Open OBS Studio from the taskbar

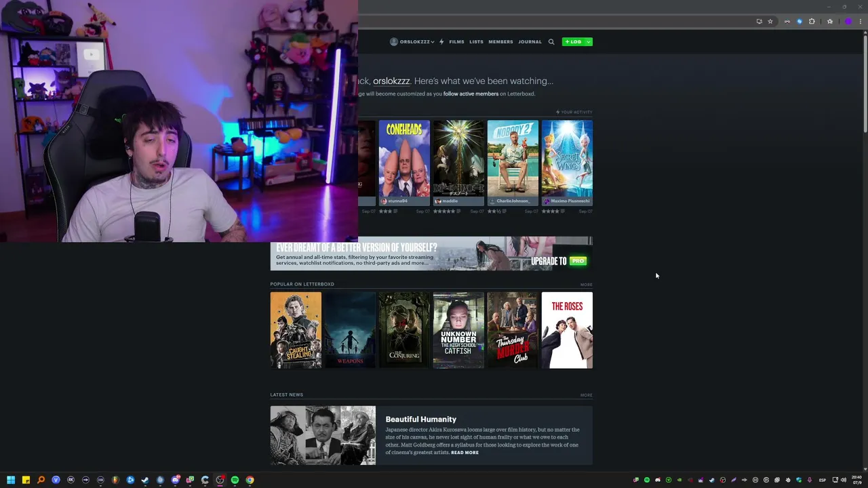(x=220, y=480)
